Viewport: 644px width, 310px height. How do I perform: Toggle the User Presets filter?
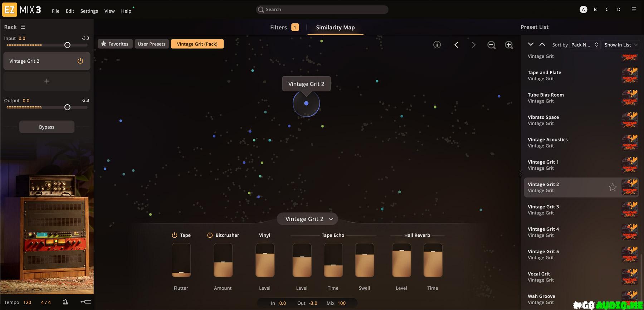[152, 44]
